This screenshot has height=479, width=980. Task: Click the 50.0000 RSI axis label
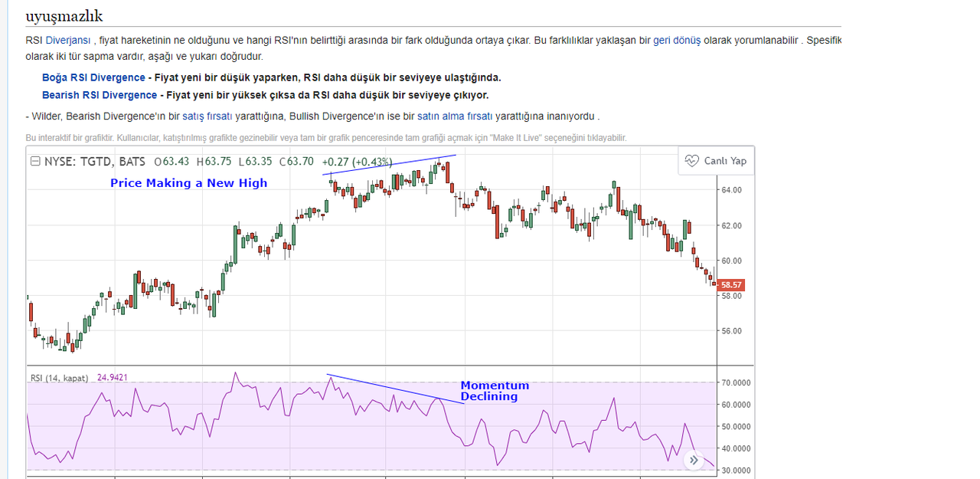coord(736,426)
